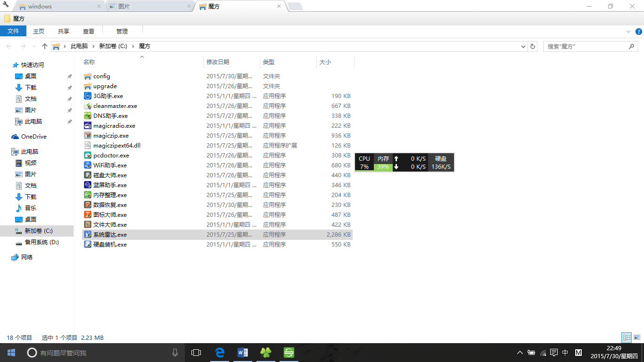
Task: Open the green clover app on taskbar
Action: 266,353
